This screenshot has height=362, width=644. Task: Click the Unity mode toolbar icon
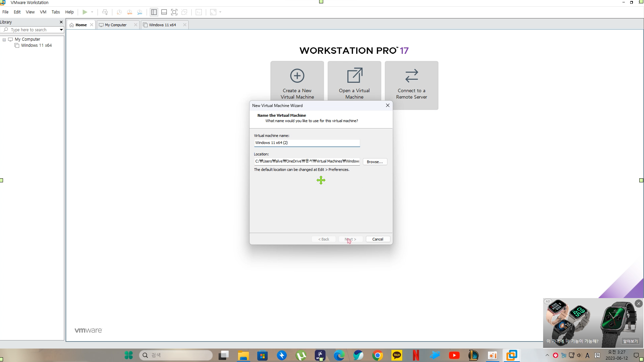tap(184, 12)
